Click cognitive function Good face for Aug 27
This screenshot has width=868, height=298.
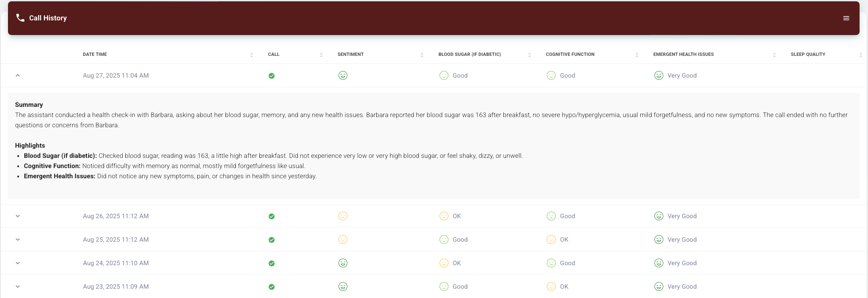tap(551, 75)
